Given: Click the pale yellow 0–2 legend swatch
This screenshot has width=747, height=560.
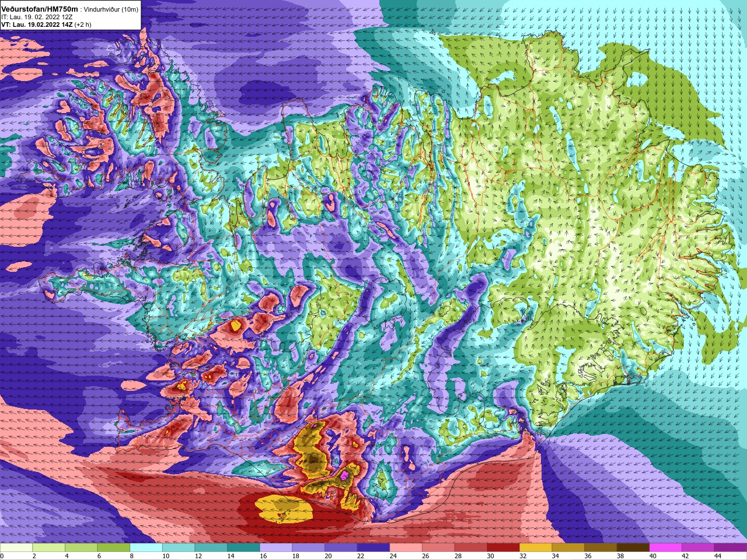Looking at the screenshot, I should pyautogui.click(x=16, y=548).
